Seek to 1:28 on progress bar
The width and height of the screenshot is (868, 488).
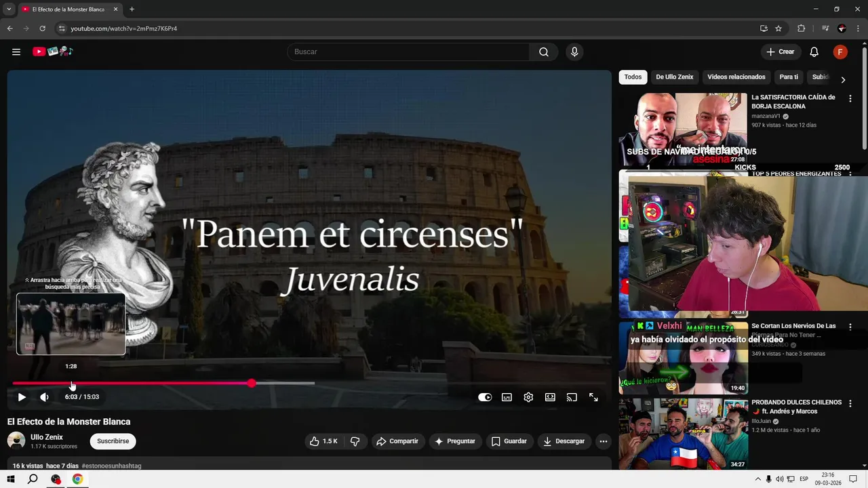tap(71, 384)
